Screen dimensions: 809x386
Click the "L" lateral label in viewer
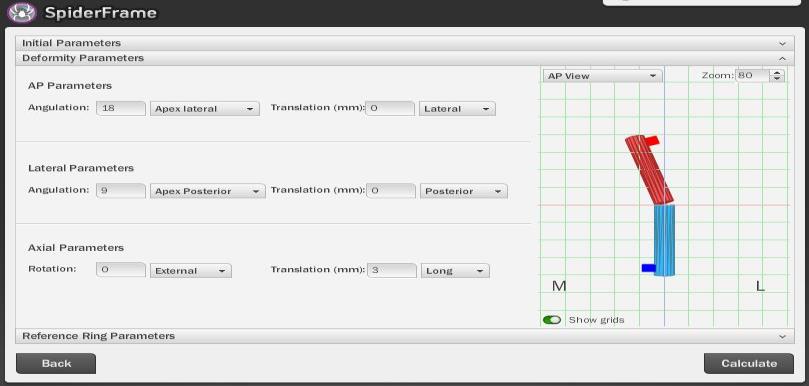point(760,285)
